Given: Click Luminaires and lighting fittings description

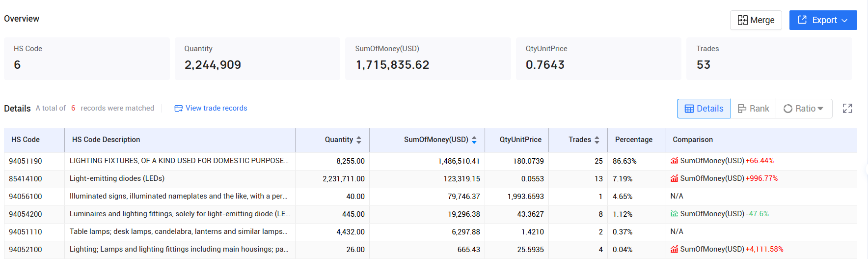Looking at the screenshot, I should pos(180,214).
